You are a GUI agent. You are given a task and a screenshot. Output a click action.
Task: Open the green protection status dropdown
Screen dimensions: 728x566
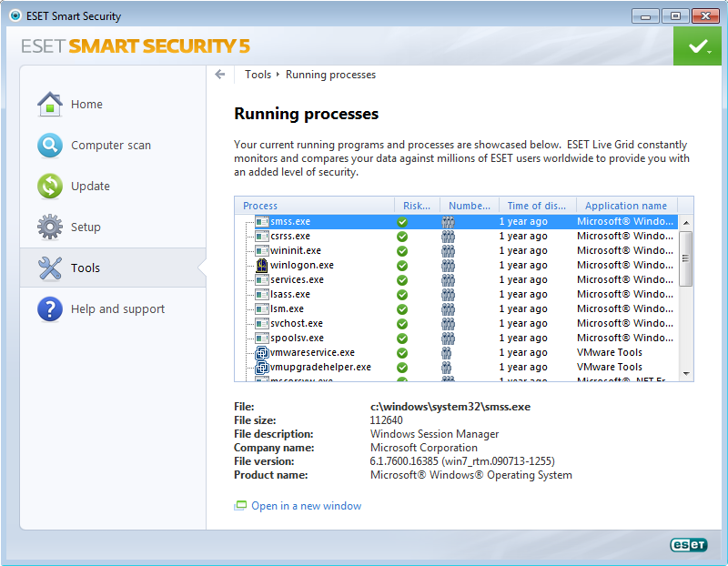(697, 46)
